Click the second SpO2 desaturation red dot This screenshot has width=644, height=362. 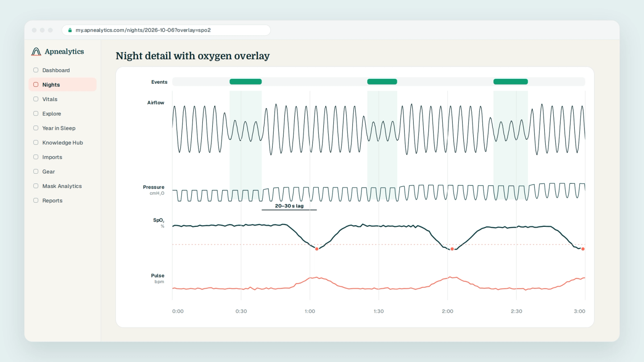[x=452, y=249]
